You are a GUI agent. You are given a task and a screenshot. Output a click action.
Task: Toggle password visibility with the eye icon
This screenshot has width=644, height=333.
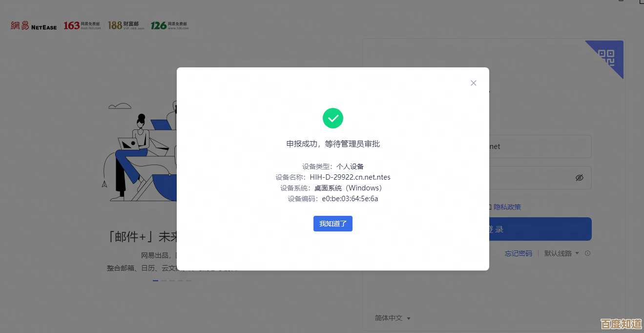coord(579,178)
